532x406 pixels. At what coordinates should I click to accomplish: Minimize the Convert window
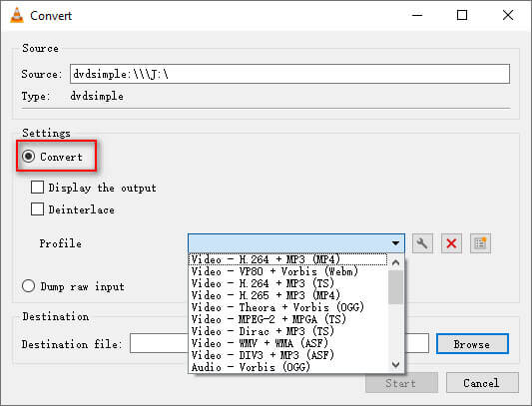pos(417,15)
